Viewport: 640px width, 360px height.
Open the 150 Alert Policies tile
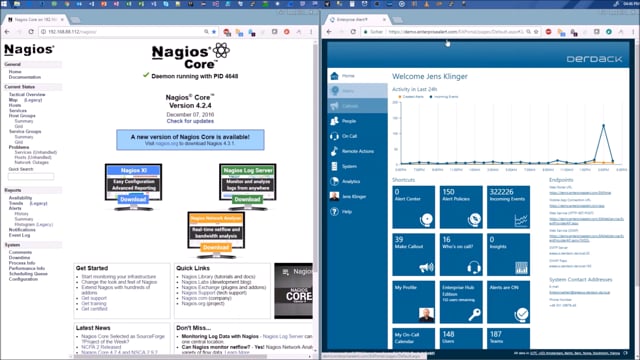(461, 207)
